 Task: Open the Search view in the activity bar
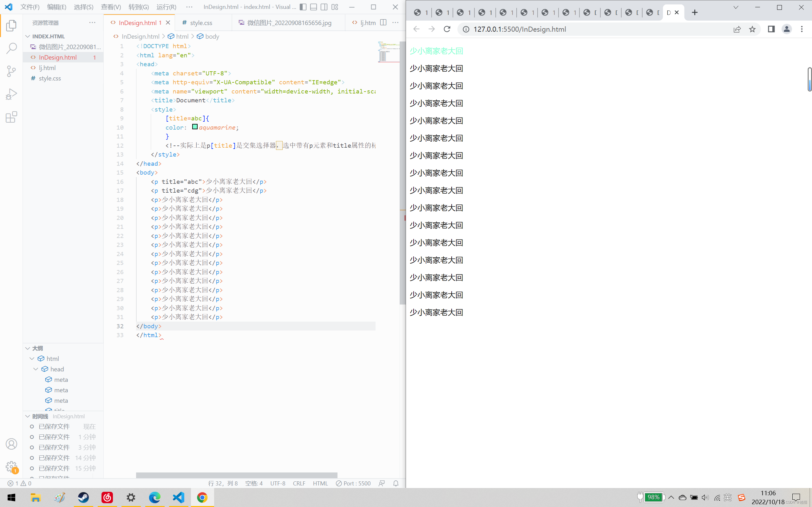click(11, 48)
